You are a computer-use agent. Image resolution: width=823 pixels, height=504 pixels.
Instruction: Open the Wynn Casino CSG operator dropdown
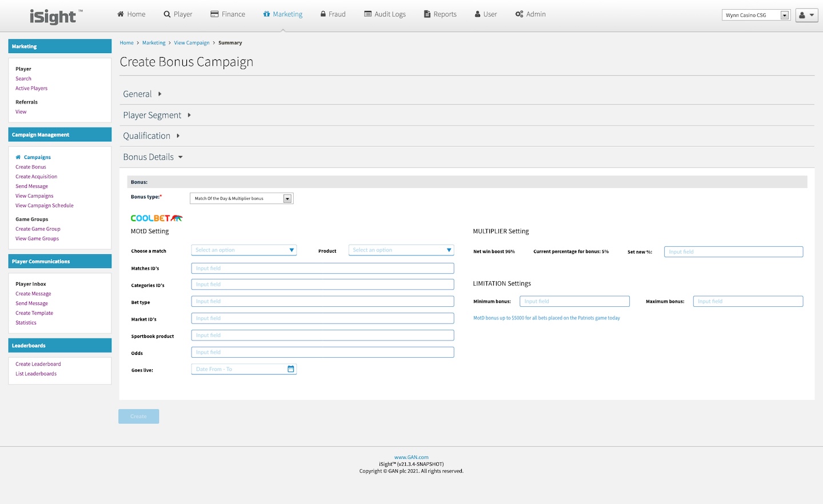[x=755, y=15]
